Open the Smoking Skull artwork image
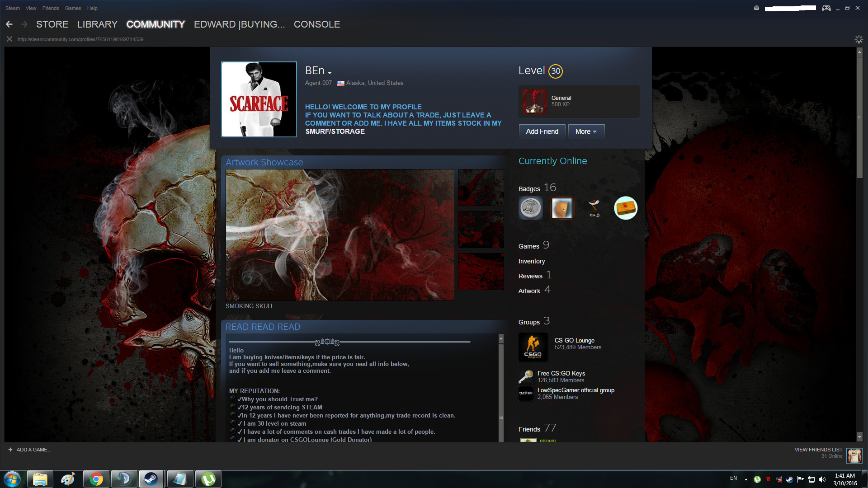Screen dimensions: 868x488 (x=340, y=235)
